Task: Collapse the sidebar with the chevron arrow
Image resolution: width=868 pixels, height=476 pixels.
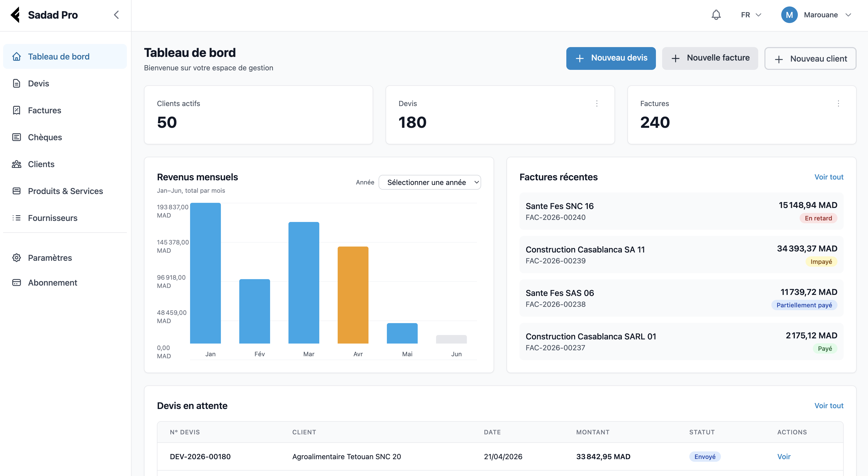Action: click(116, 15)
